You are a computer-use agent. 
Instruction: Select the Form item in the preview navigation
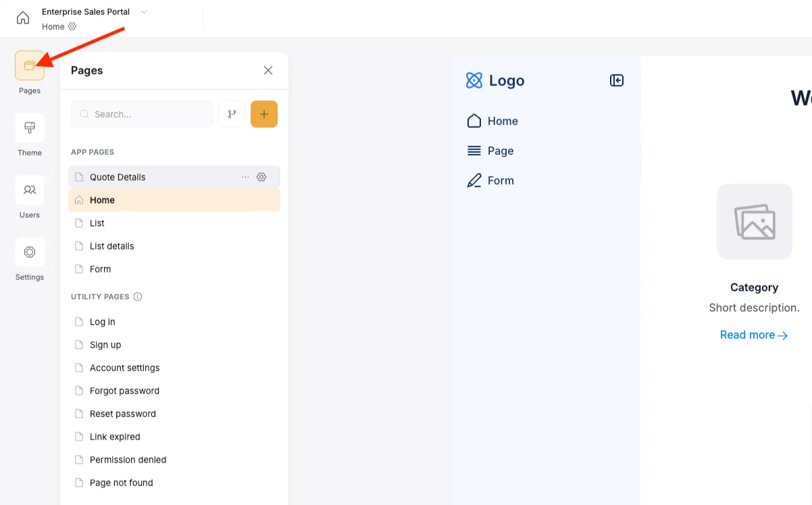coord(500,181)
